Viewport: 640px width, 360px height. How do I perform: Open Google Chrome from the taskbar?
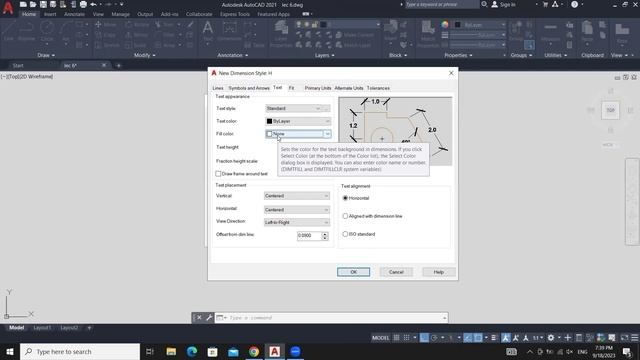click(x=254, y=351)
